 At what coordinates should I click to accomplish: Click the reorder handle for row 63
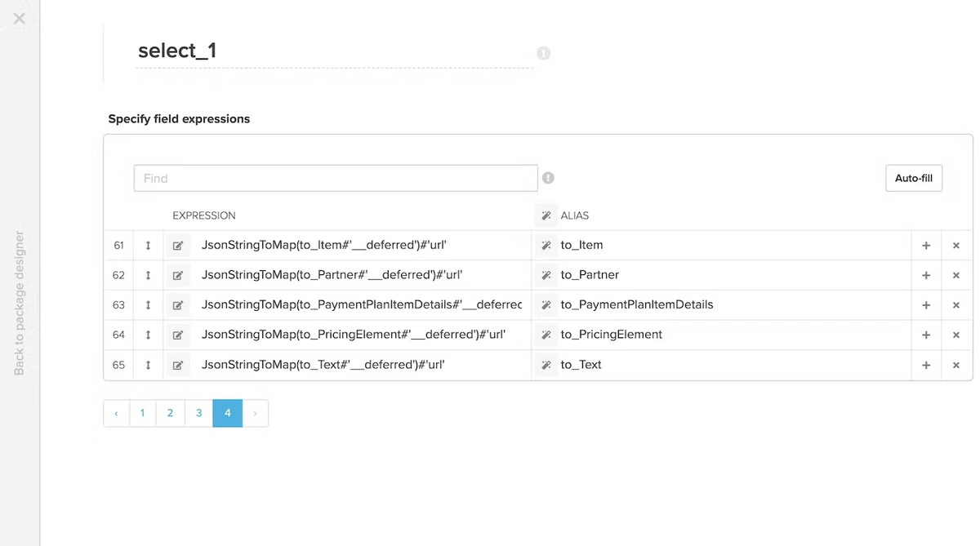coord(148,305)
